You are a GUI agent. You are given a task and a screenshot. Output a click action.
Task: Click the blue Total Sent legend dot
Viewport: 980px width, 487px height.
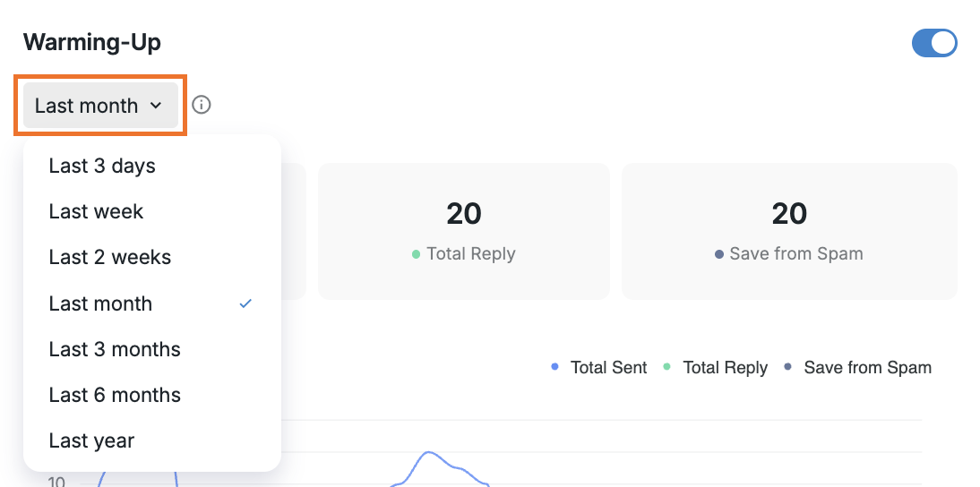pos(555,367)
